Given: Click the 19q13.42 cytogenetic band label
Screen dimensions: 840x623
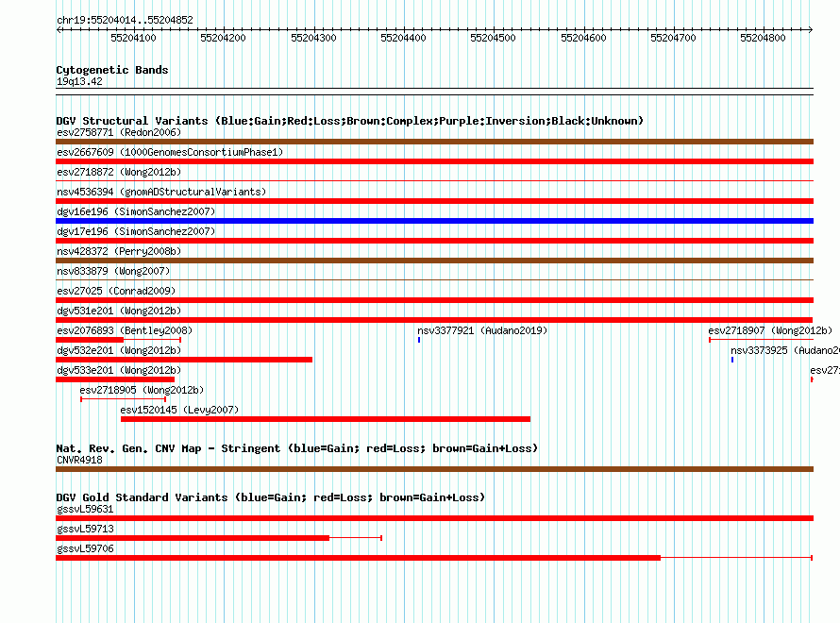Looking at the screenshot, I should 79,81.
